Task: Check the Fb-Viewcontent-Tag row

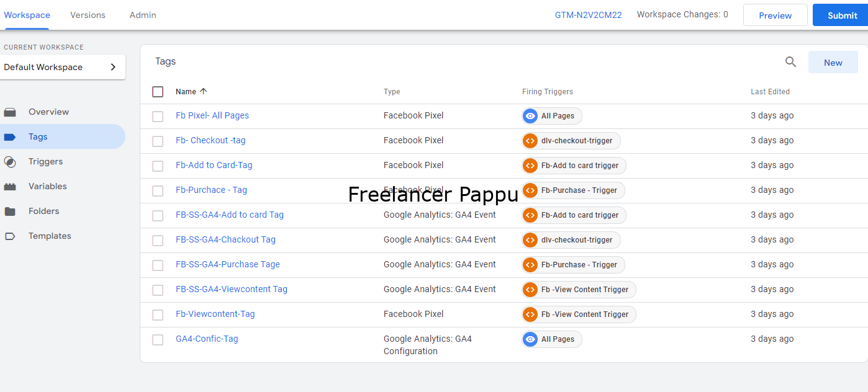Action: 158,315
